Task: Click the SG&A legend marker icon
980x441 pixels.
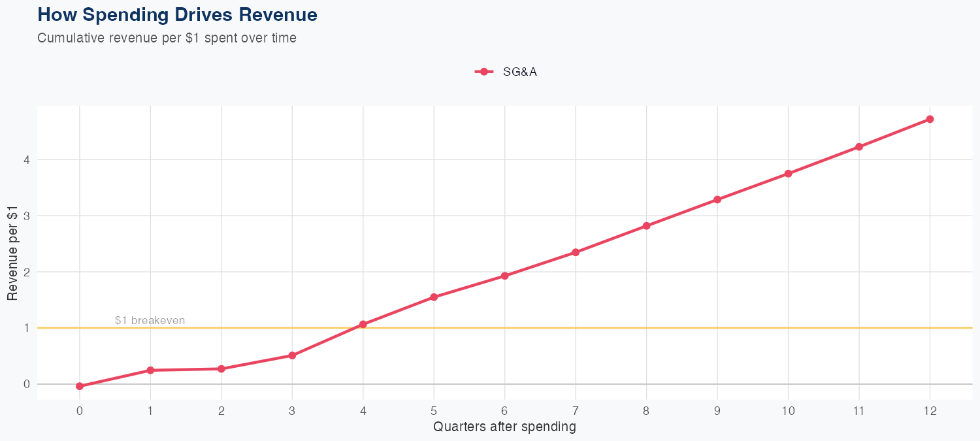Action: coord(483,72)
